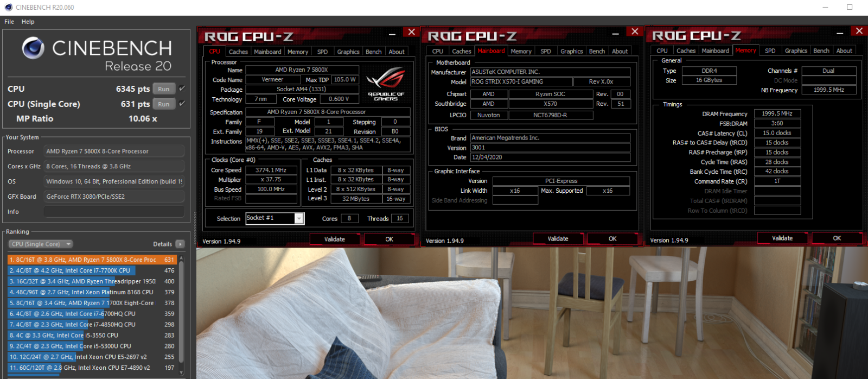Open SPD tab in Mainboard CPU-Z window
The height and width of the screenshot is (379, 868).
(546, 52)
